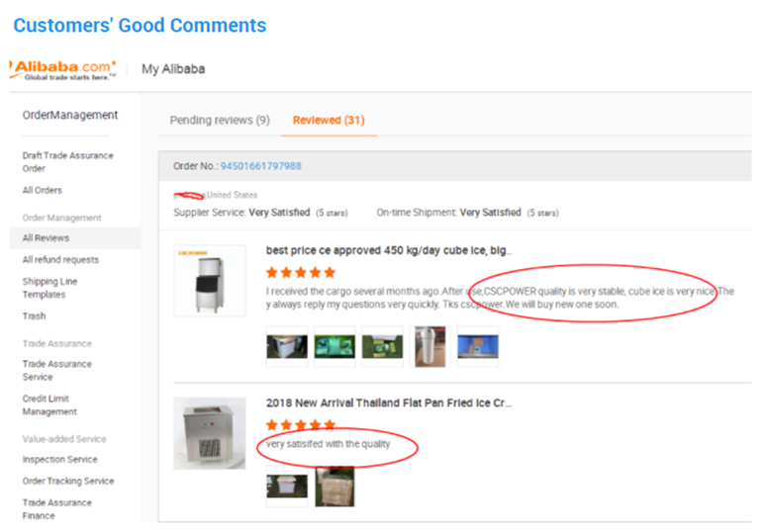Select the Reviewed (31) tab
This screenshot has width=767, height=532.
(x=329, y=121)
